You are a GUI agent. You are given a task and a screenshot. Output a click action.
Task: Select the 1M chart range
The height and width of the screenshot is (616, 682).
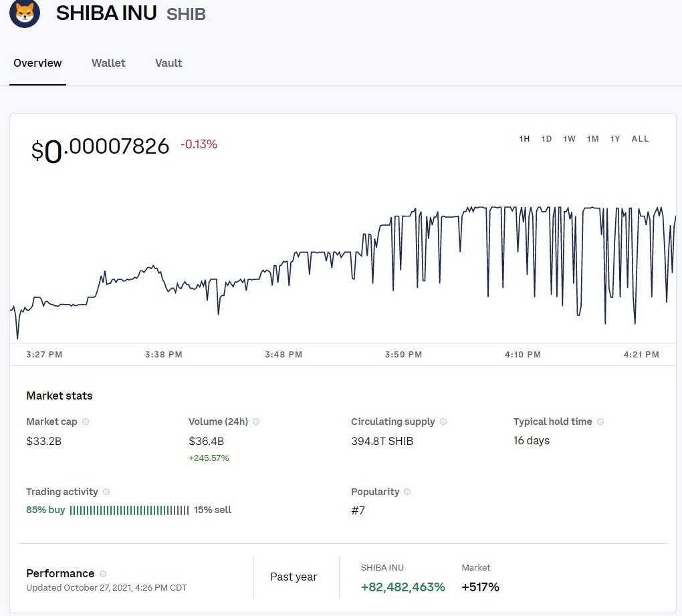coord(593,139)
